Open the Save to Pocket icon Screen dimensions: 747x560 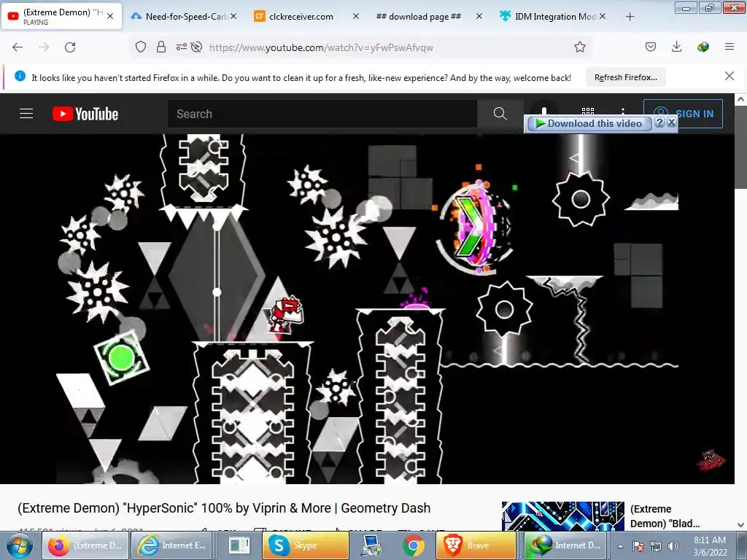(x=650, y=47)
